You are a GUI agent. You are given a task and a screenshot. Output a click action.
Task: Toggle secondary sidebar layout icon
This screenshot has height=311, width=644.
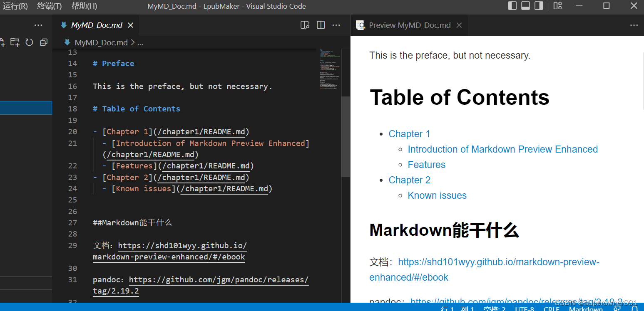pyautogui.click(x=539, y=6)
